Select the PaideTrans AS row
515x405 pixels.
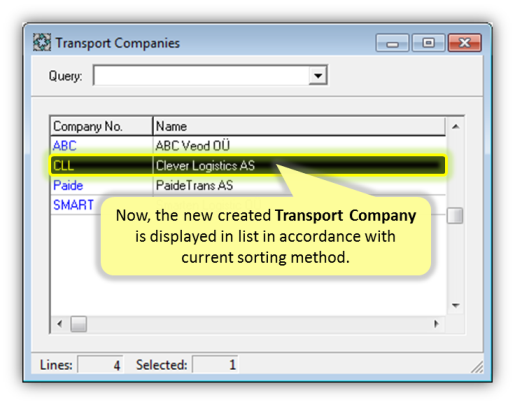point(248,185)
